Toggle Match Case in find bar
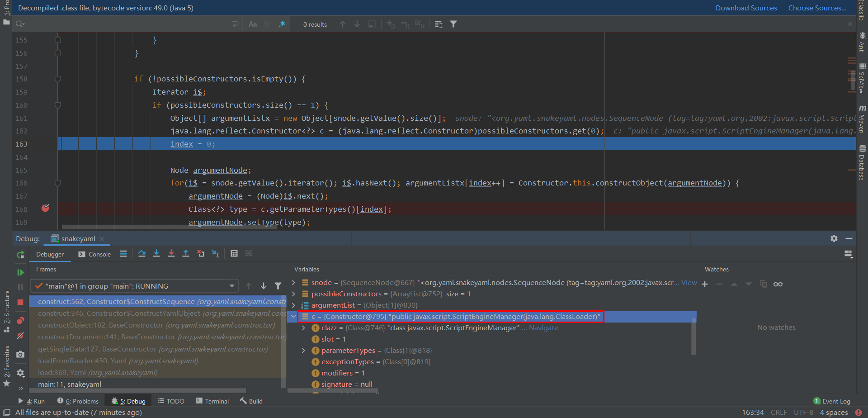The width and height of the screenshot is (868, 418). (x=253, y=24)
